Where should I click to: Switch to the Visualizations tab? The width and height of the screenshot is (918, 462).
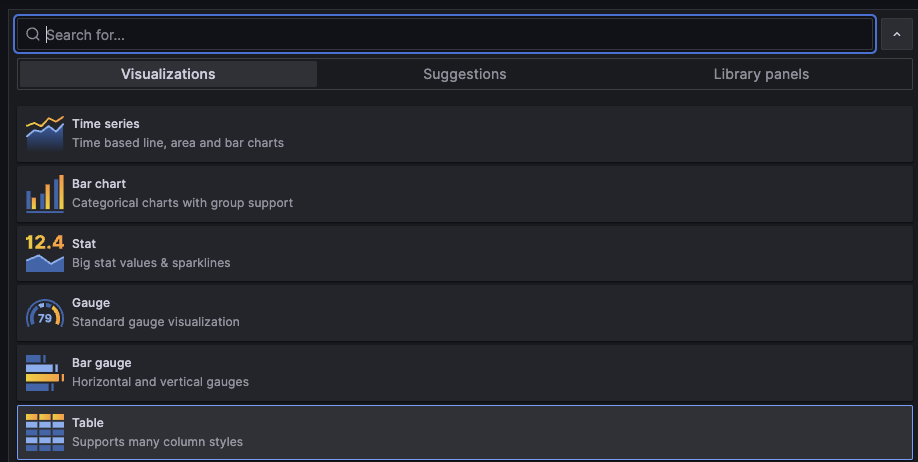click(x=168, y=74)
